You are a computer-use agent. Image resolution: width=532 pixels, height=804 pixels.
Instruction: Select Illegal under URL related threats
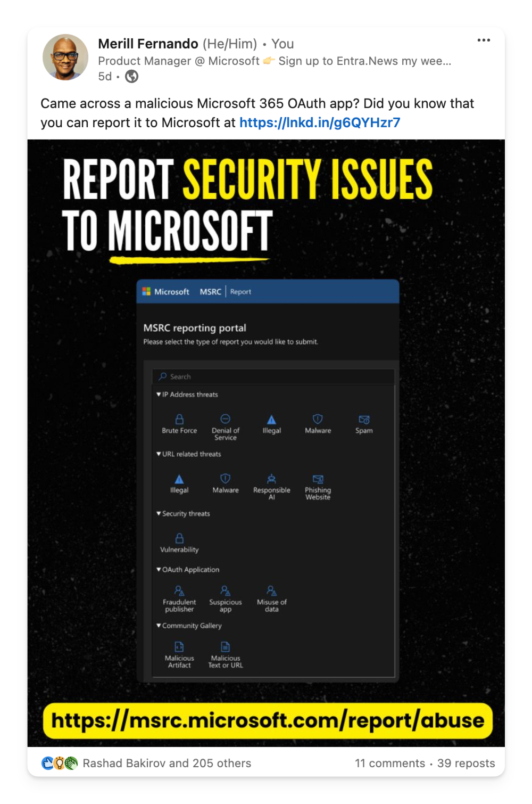179,484
